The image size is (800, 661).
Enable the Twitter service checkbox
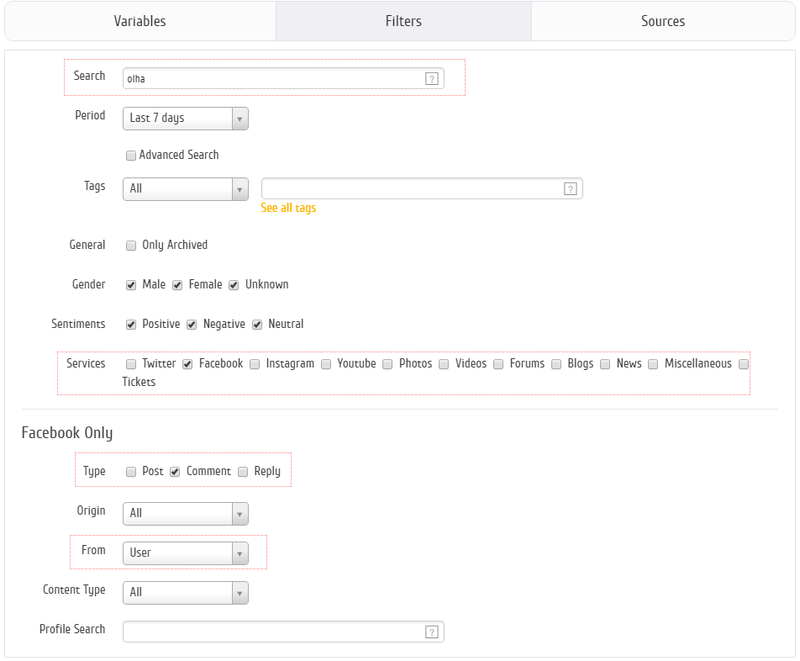click(131, 364)
